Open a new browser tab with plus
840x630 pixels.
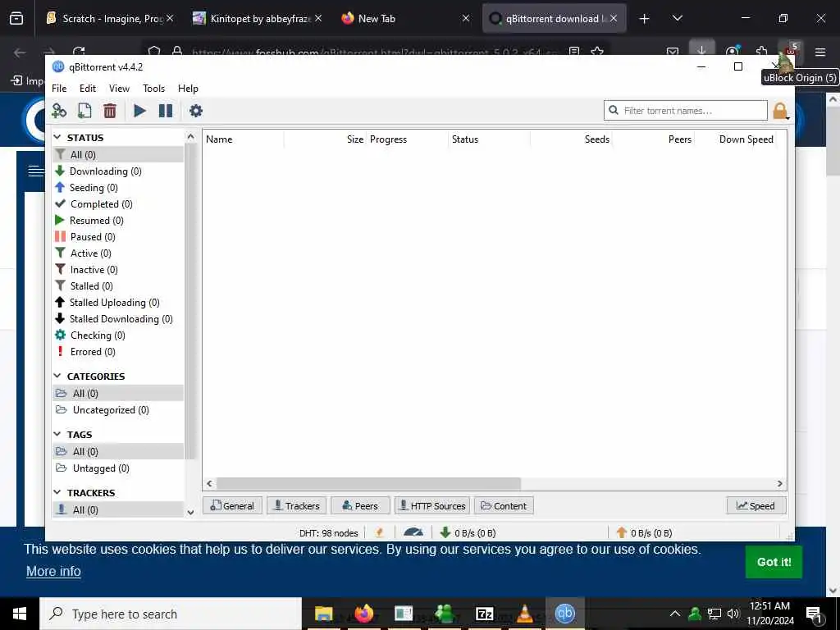tap(644, 19)
